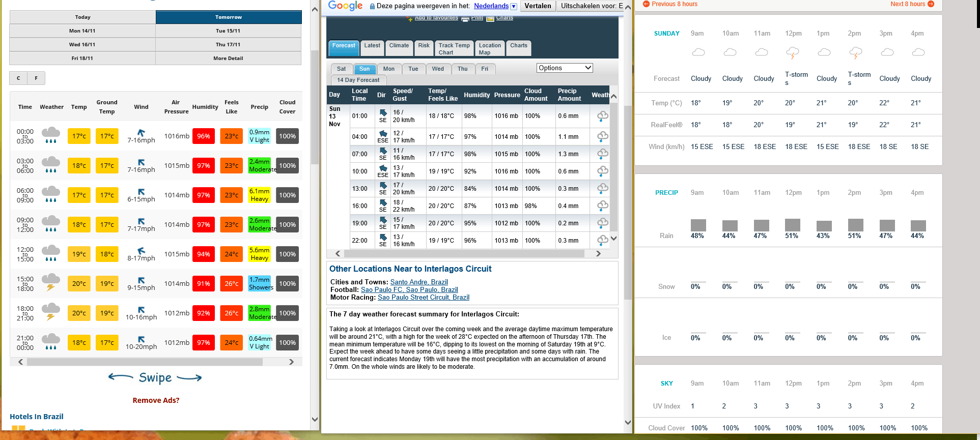Click the 0.9mm V Light precip cell
Screen dimensions: 980x440
click(260, 136)
